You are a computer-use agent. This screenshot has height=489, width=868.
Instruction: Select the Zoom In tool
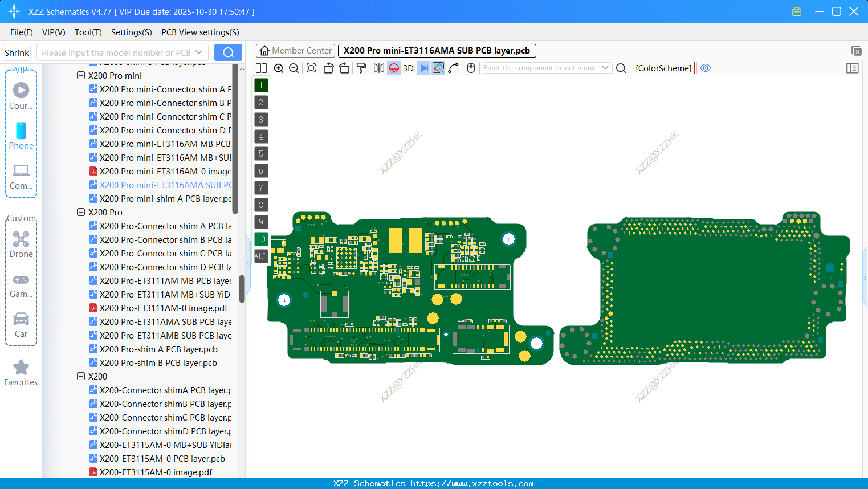point(279,68)
